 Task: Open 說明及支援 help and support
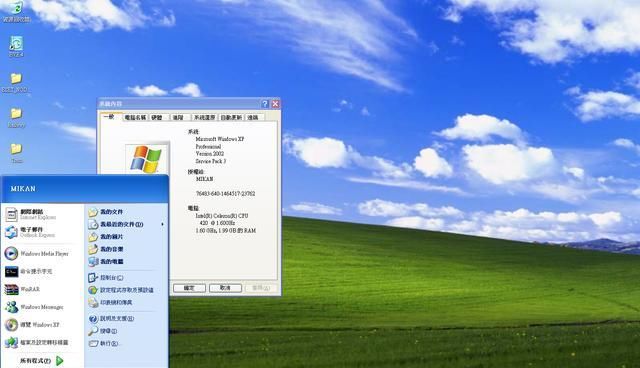[111, 319]
